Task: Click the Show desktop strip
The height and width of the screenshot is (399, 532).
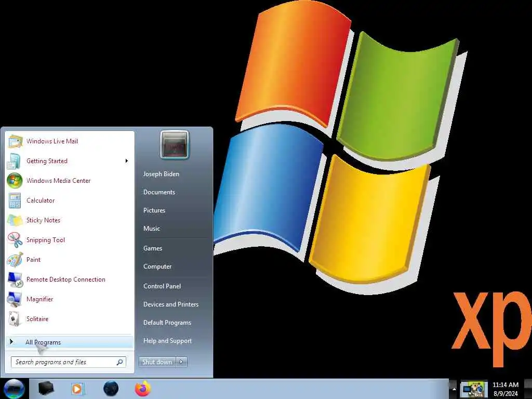Action: pos(528,389)
